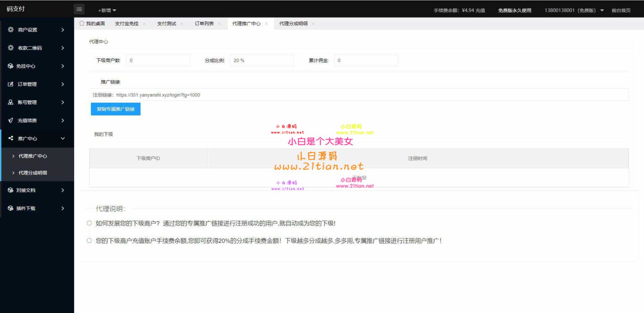Click 免费版永久使用 in the top bar
Image resolution: width=644 pixels, height=313 pixels.
click(x=514, y=10)
